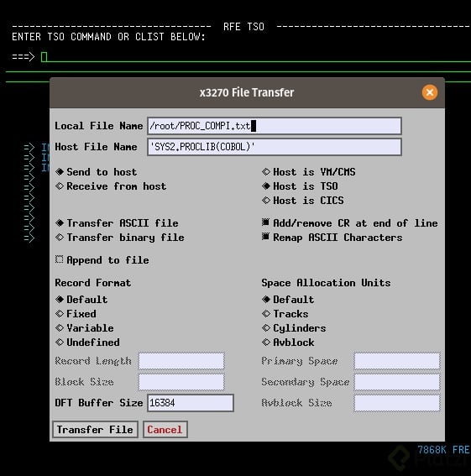Screen dimensions: 471x476
Task: Choose Host is VM/CMS
Action: coord(308,172)
